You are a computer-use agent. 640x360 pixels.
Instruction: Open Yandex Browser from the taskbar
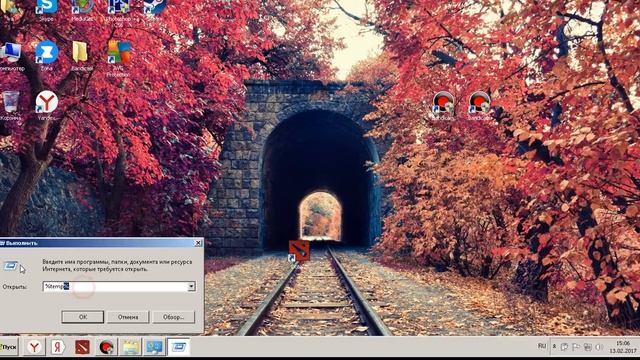[x=34, y=347]
